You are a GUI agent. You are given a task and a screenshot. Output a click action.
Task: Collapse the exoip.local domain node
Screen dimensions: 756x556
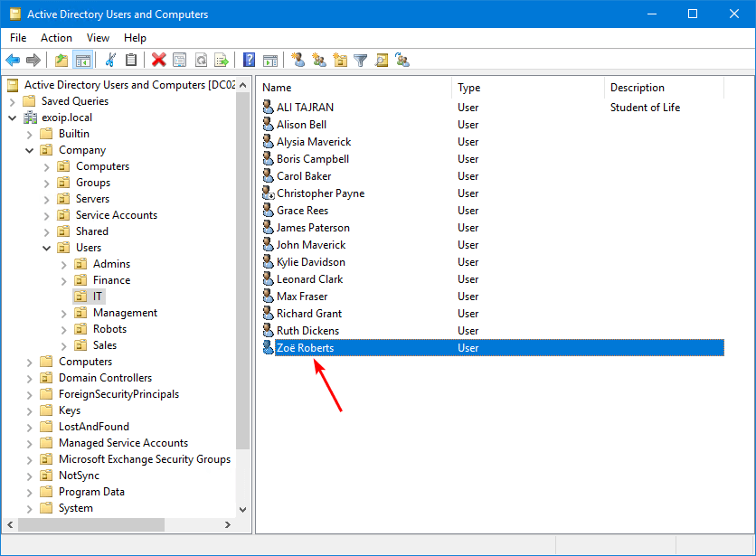(13, 118)
